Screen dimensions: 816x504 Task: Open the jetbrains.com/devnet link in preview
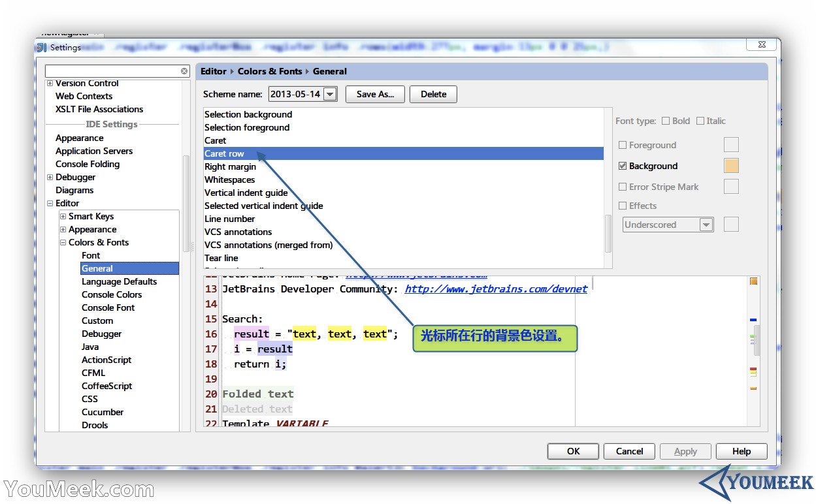(496, 289)
